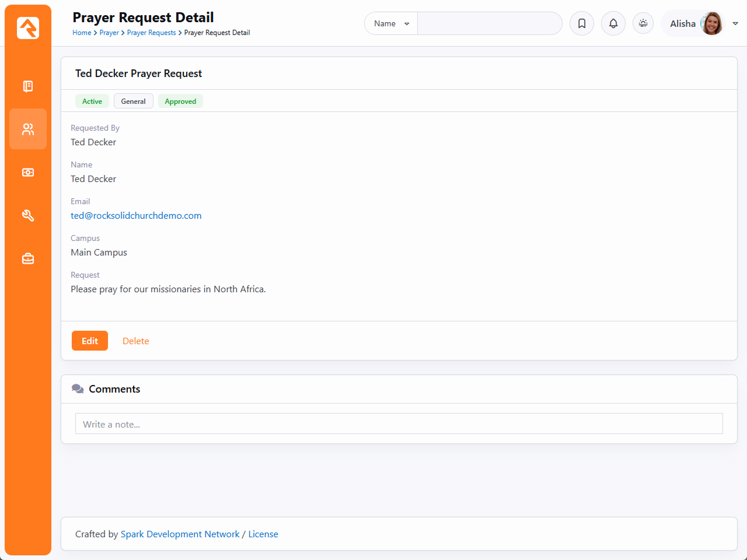Open the Admin Tools wrench icon
Image resolution: width=747 pixels, height=560 pixels.
point(28,215)
